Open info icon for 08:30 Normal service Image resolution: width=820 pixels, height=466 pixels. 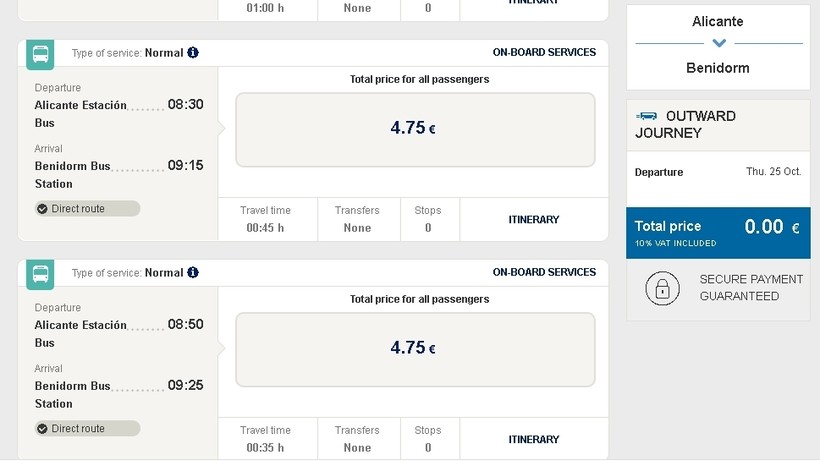pyautogui.click(x=193, y=53)
